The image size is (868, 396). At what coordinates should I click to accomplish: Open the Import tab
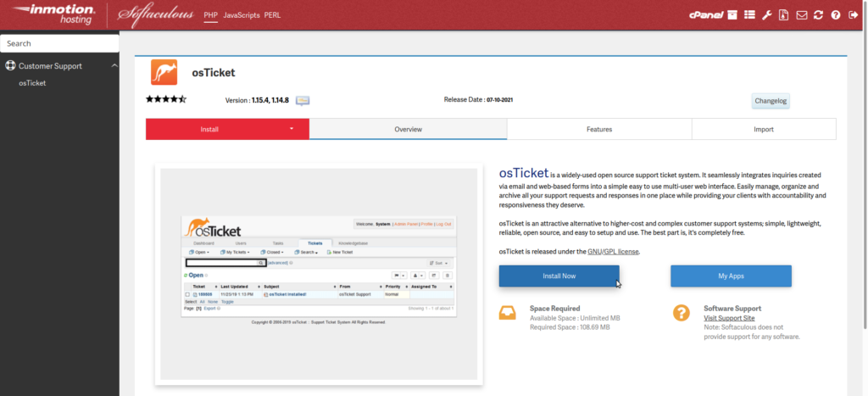click(x=763, y=129)
